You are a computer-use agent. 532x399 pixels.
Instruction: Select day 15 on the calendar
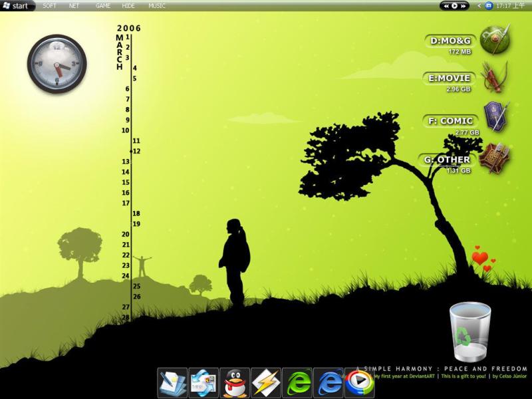coord(126,182)
